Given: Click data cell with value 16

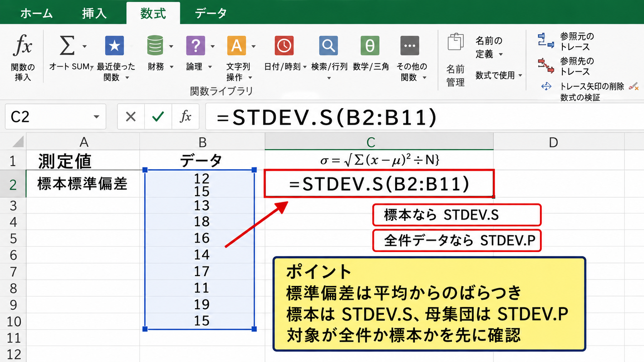Looking at the screenshot, I should pos(202,239).
